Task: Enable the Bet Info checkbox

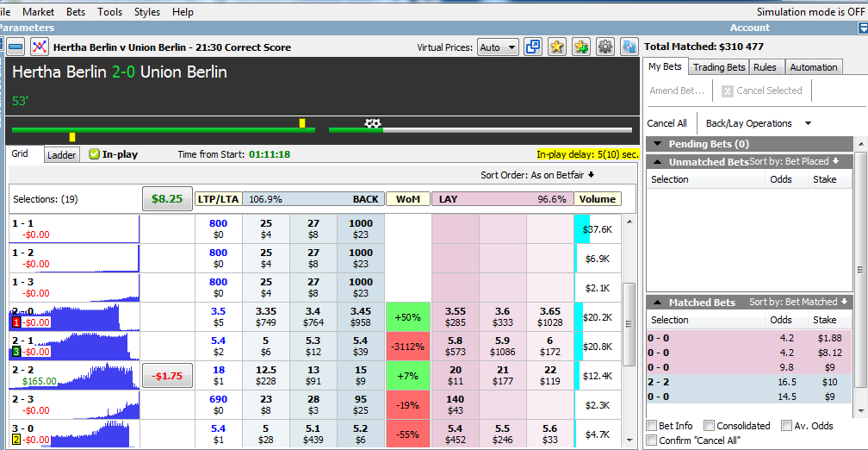Action: click(x=652, y=426)
